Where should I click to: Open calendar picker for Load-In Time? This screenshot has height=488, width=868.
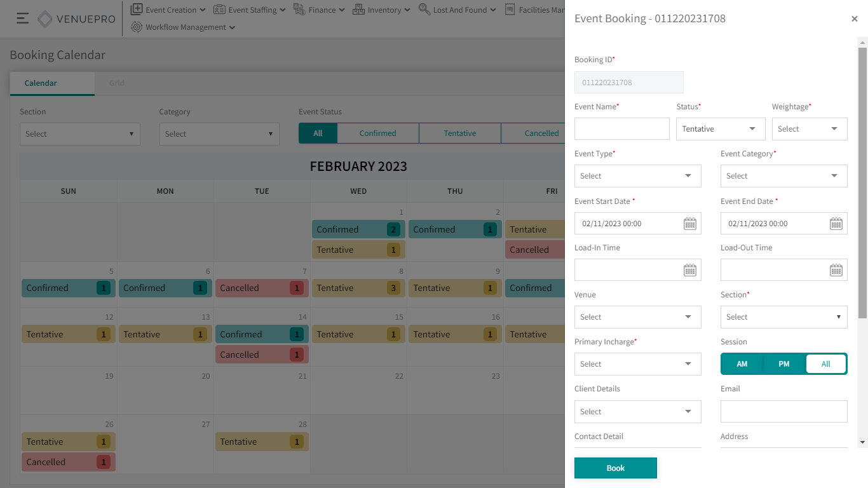point(689,270)
